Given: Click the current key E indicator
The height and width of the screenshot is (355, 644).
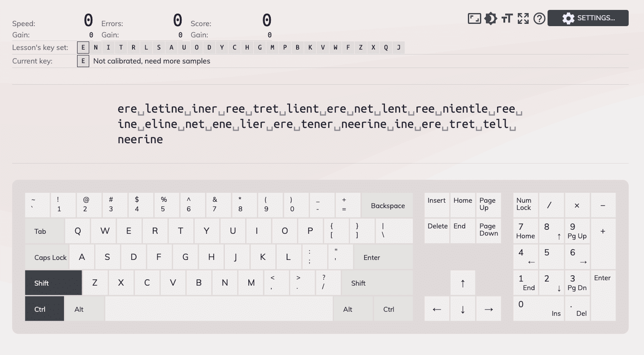Looking at the screenshot, I should tap(83, 61).
